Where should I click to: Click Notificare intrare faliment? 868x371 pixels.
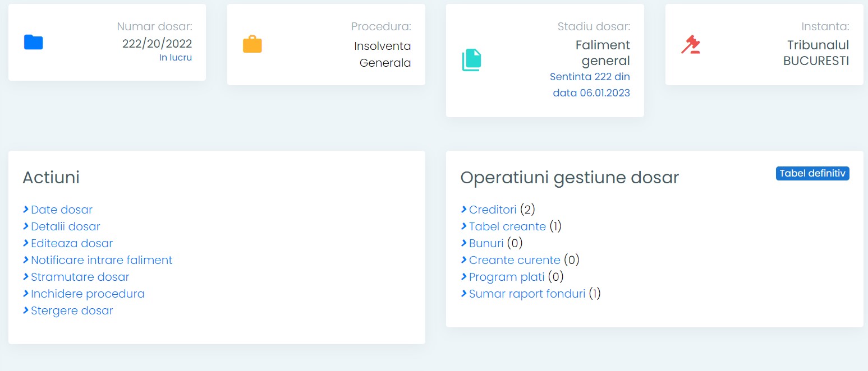pyautogui.click(x=102, y=259)
